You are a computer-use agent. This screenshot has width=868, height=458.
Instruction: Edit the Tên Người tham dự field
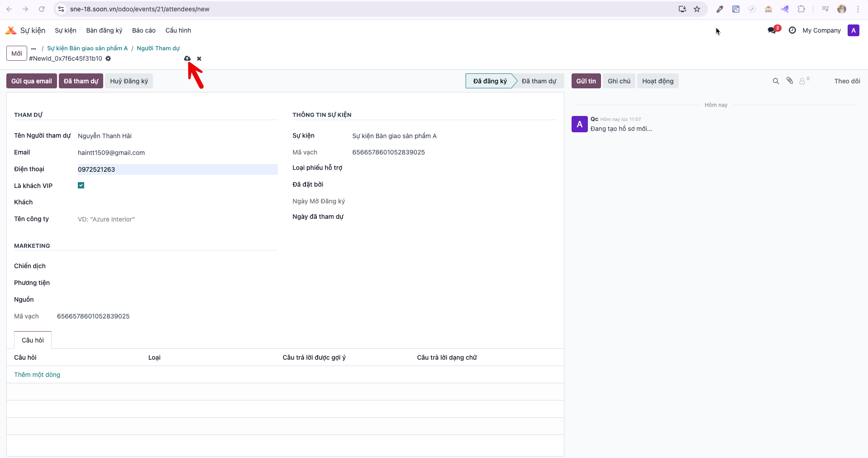[x=177, y=136]
